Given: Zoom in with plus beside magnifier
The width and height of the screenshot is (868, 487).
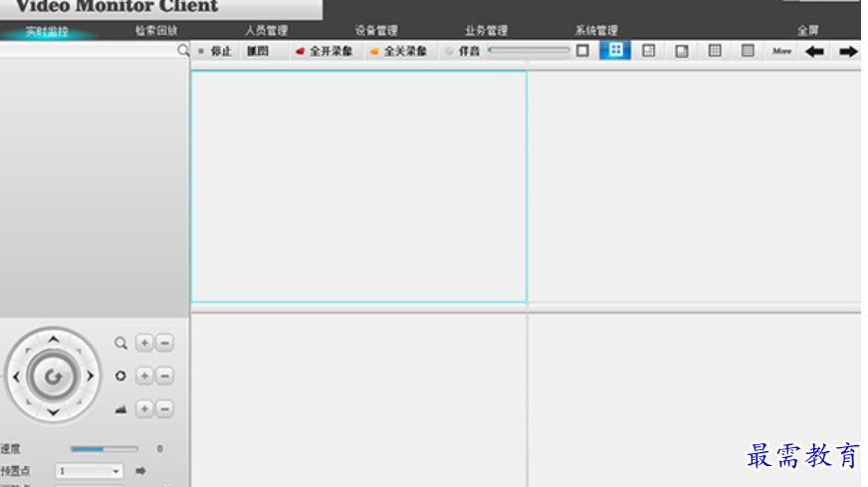Looking at the screenshot, I should click(144, 343).
